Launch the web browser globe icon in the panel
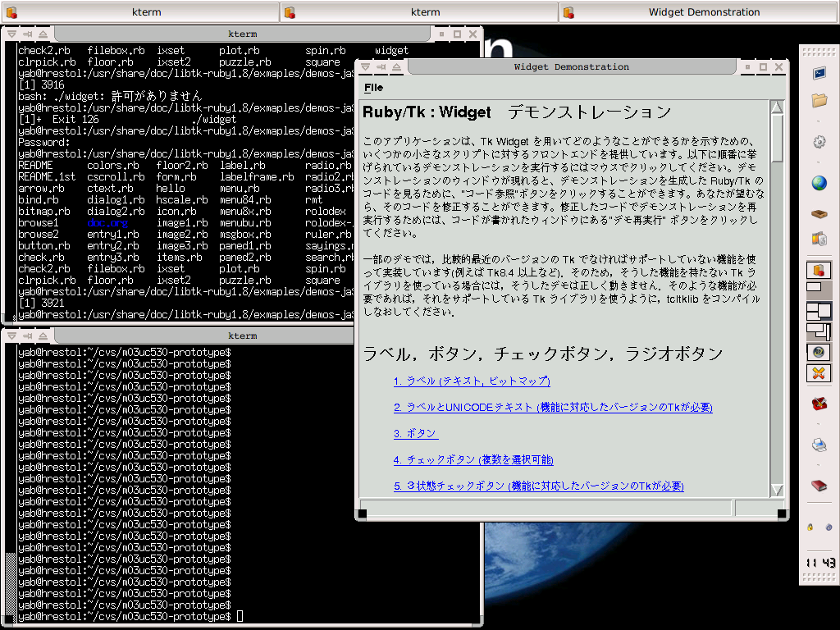840x630 pixels. pyautogui.click(x=819, y=183)
